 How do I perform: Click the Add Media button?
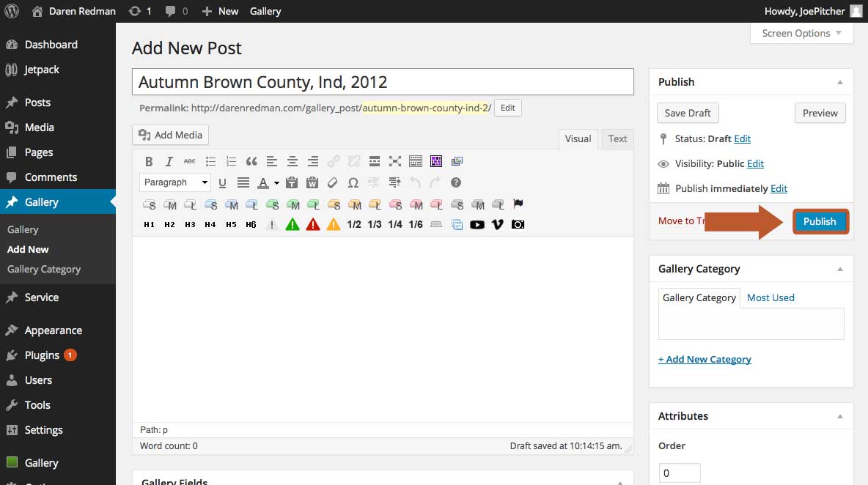(x=171, y=135)
